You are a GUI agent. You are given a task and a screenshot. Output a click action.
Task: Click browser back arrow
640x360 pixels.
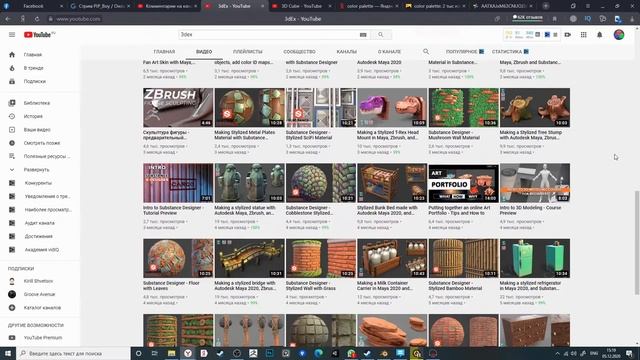pos(8,19)
